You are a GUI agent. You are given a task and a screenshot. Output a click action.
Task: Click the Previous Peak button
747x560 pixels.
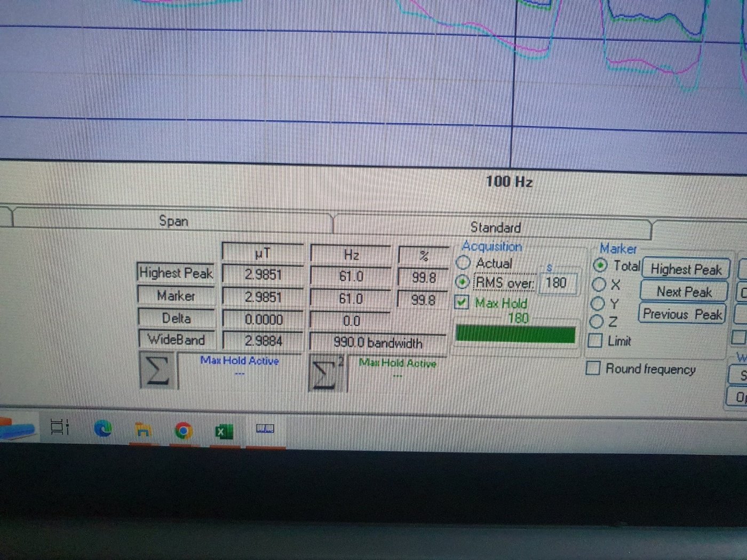click(682, 314)
